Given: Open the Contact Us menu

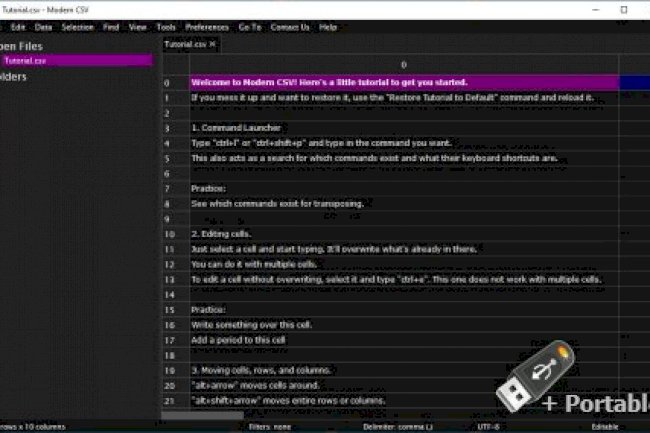Looking at the screenshot, I should [290, 27].
